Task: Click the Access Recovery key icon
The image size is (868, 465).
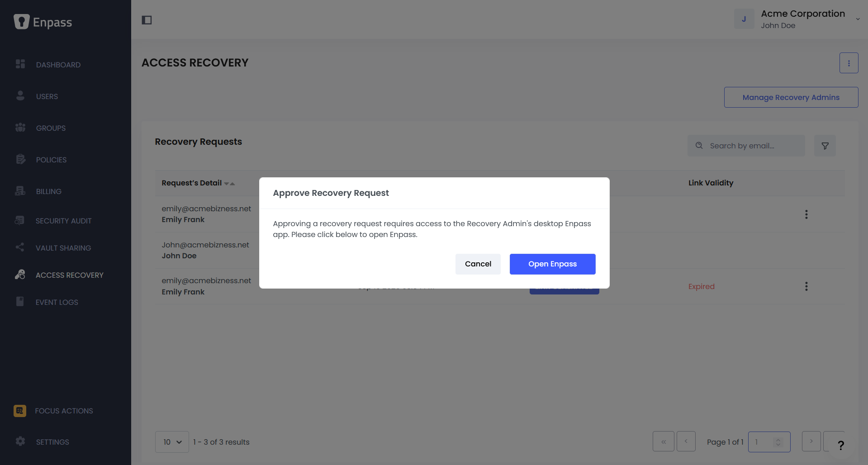Action: point(20,275)
